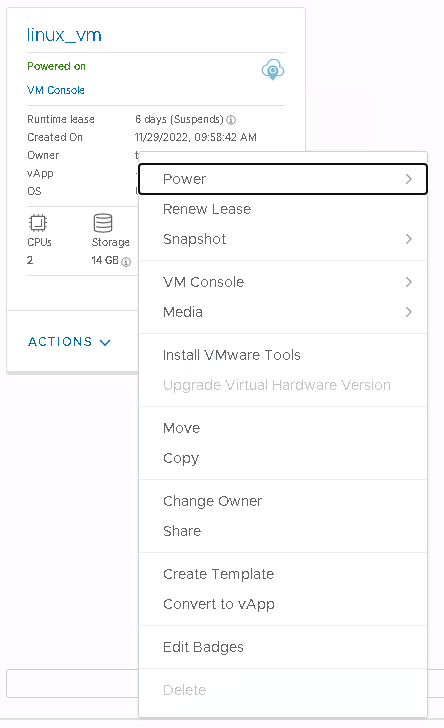The image size is (444, 728).
Task: Open the linux_vm title link
Action: [x=64, y=35]
